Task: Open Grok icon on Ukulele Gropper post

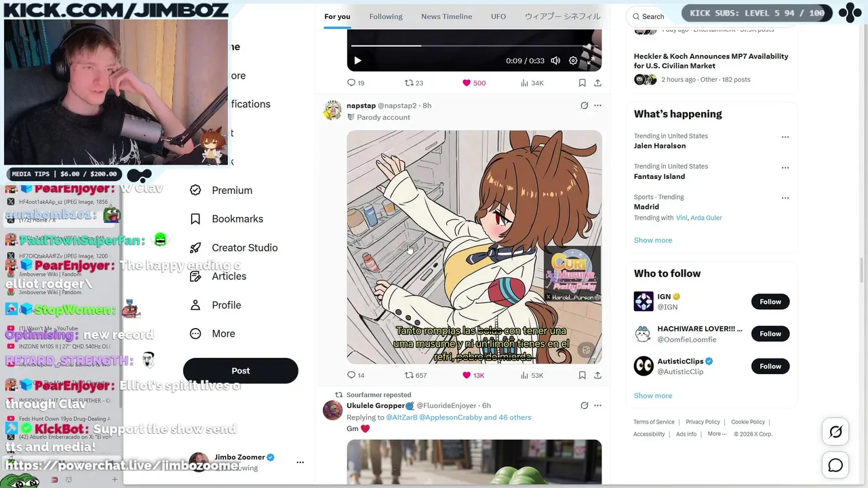Action: (584, 405)
